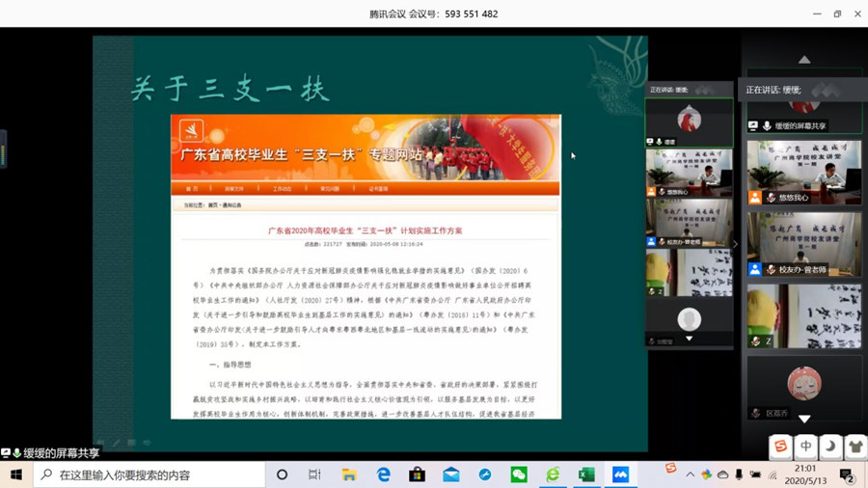Viewport: 868px width, 488px height.
Task: Open the Mail app in taskbar
Action: 450,474
